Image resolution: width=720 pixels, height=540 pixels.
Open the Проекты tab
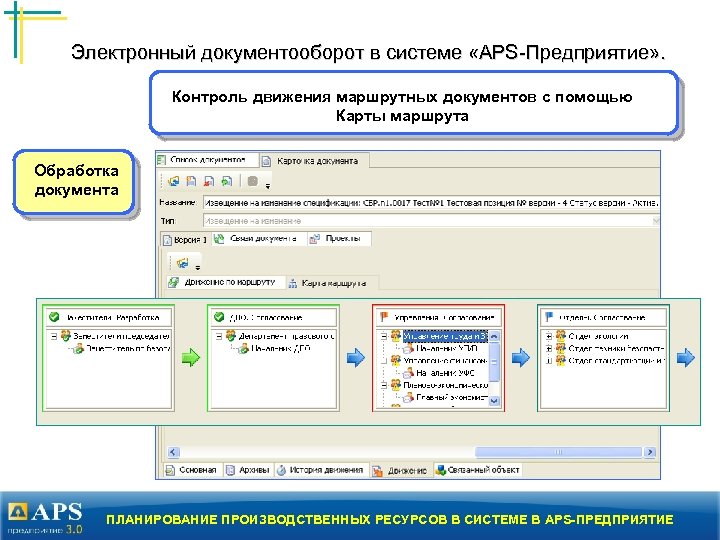338,239
